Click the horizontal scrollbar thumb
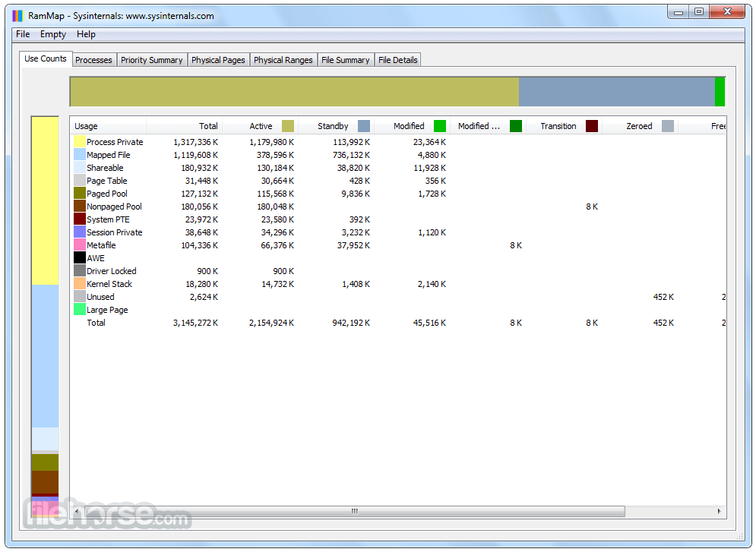The image size is (756, 552). 354,511
